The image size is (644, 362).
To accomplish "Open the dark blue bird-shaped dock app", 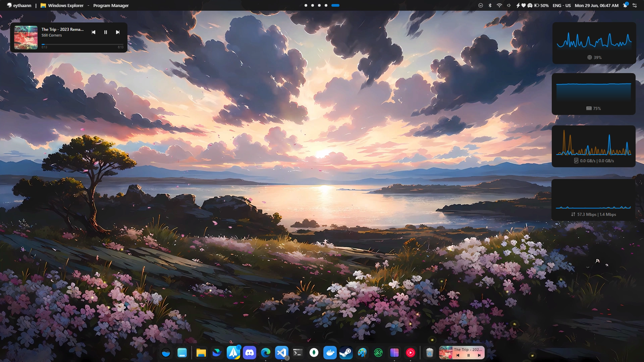I will [217, 353].
